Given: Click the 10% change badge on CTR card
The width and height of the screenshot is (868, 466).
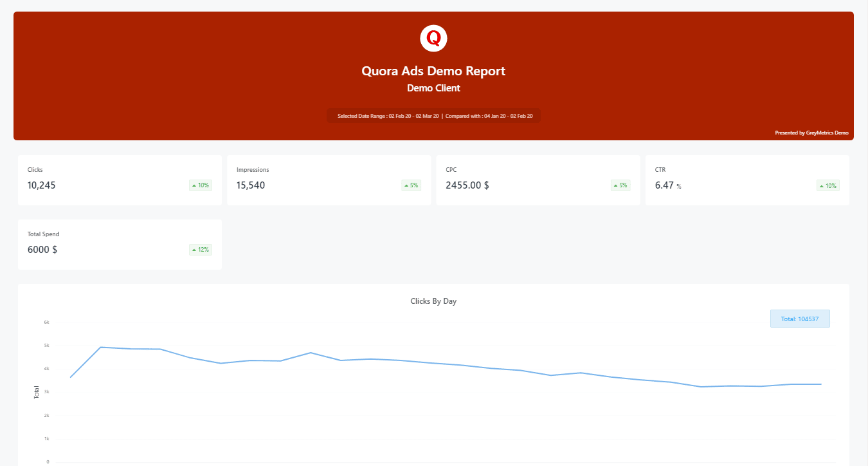Looking at the screenshot, I should 828,185.
